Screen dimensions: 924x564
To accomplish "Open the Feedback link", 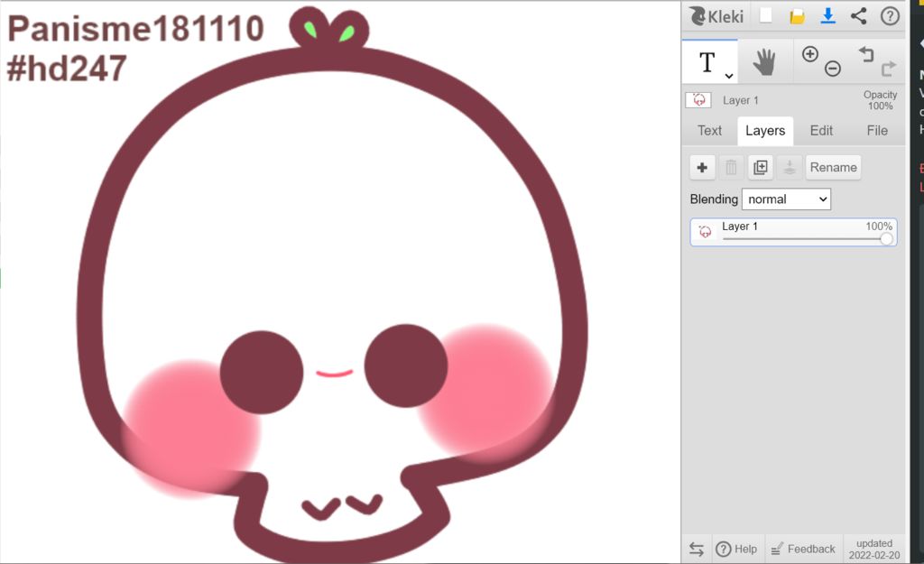I will [x=802, y=550].
